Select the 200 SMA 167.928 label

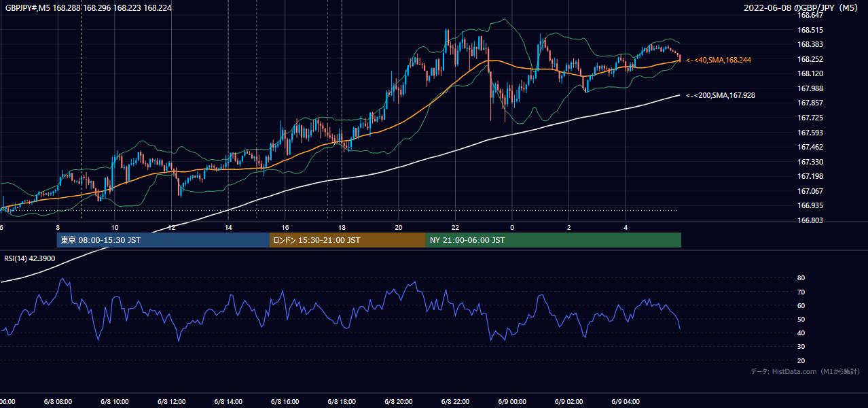click(721, 95)
